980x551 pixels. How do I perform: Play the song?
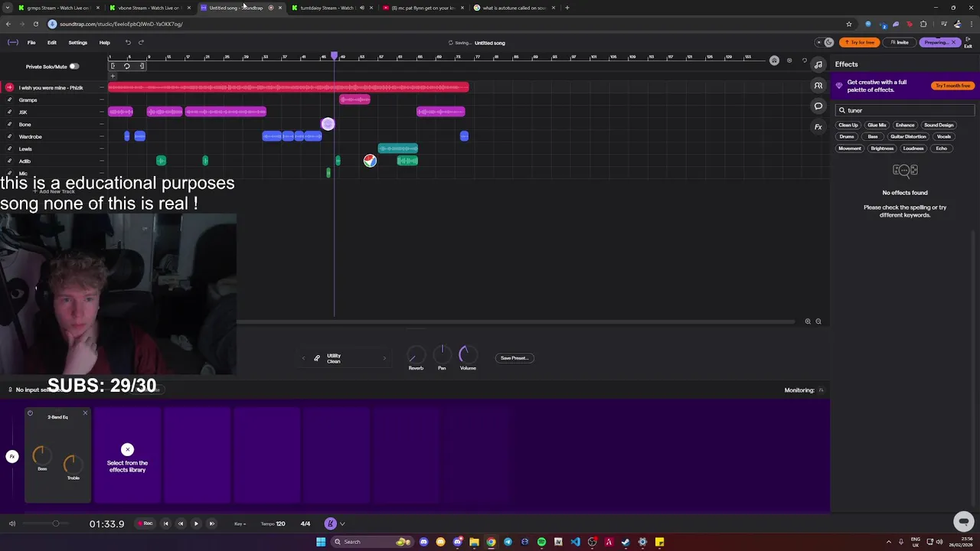point(196,523)
